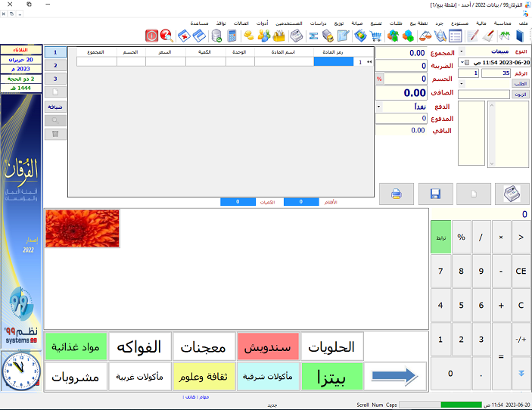Open the calculator icon in the toolbar
This screenshot has height=410, width=532.
point(231,36)
